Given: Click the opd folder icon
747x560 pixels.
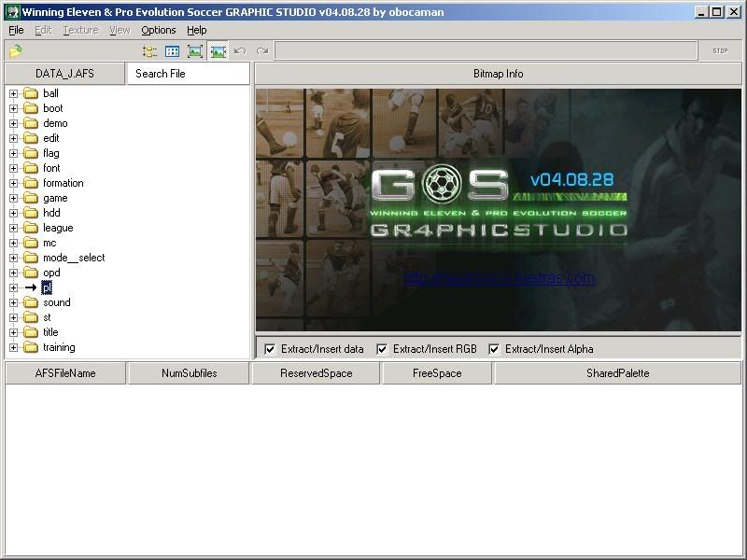Looking at the screenshot, I should pos(31,273).
